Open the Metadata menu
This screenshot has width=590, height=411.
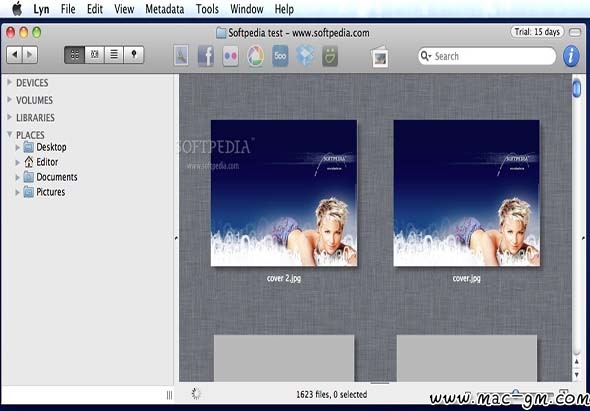(x=164, y=9)
